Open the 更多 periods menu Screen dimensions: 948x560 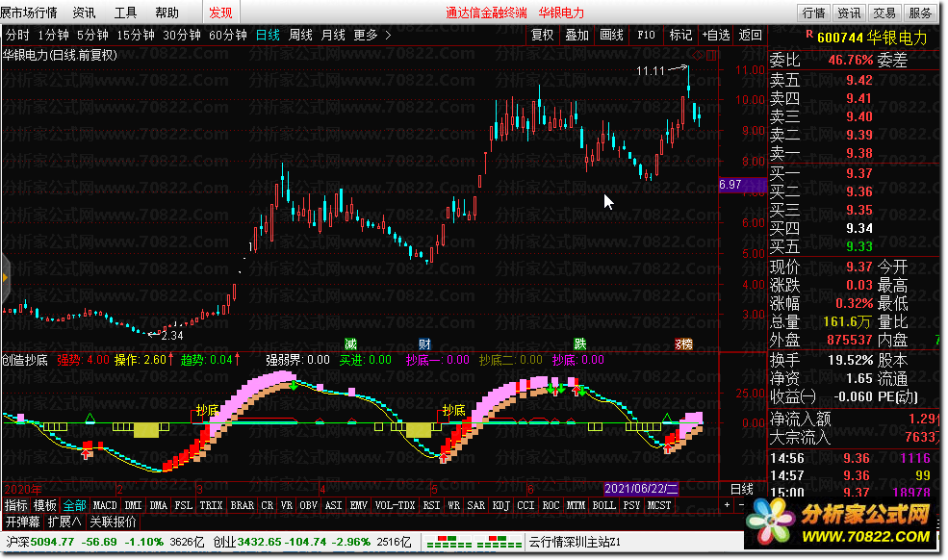click(366, 35)
